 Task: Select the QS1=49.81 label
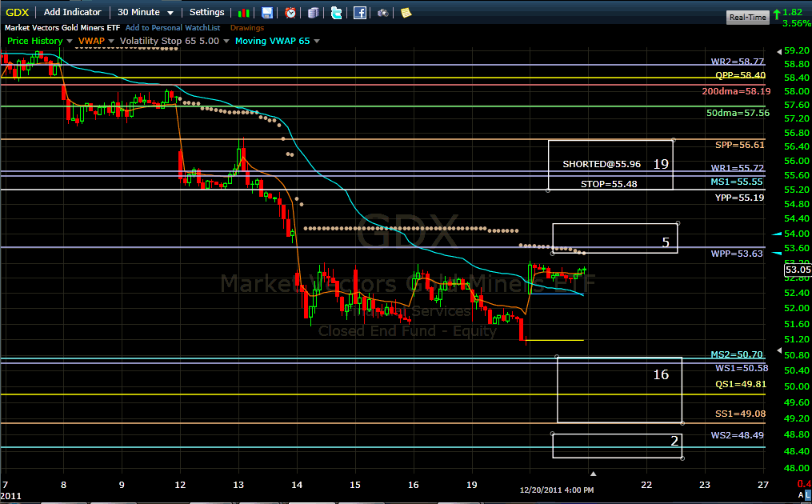(741, 384)
